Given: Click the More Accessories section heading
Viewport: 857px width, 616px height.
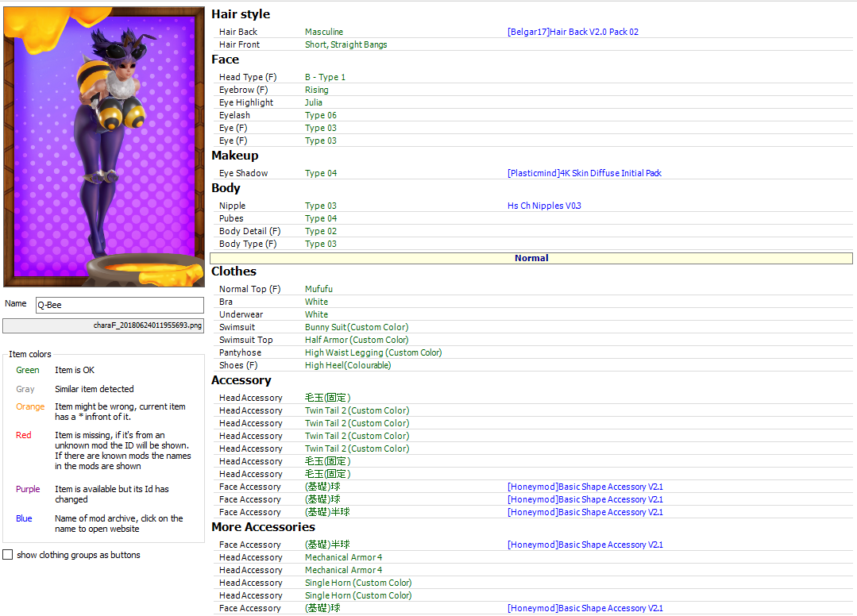Looking at the screenshot, I should (x=263, y=527).
